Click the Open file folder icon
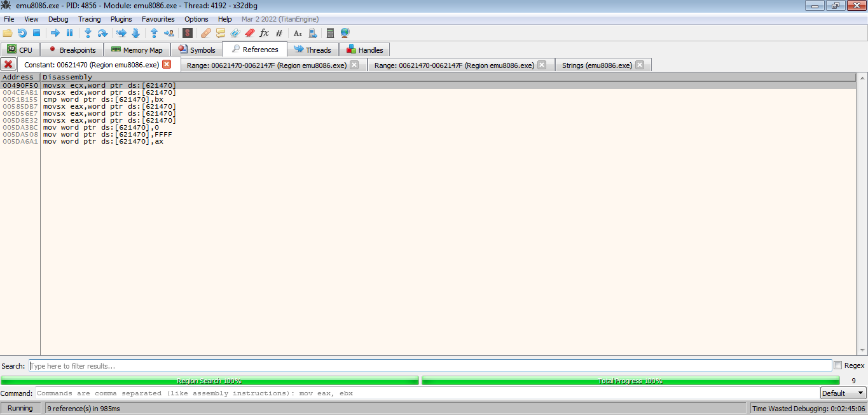 [x=8, y=33]
